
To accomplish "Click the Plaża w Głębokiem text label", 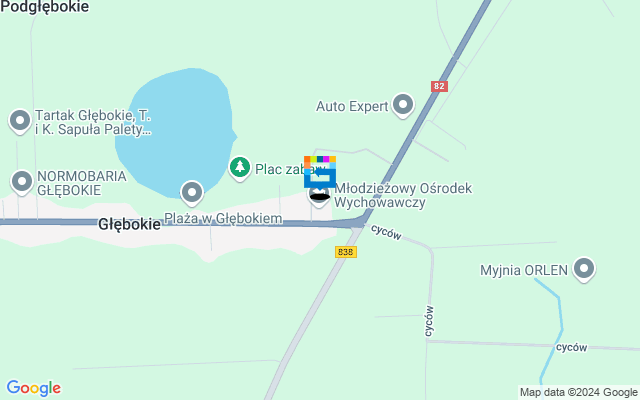I will [x=223, y=218].
